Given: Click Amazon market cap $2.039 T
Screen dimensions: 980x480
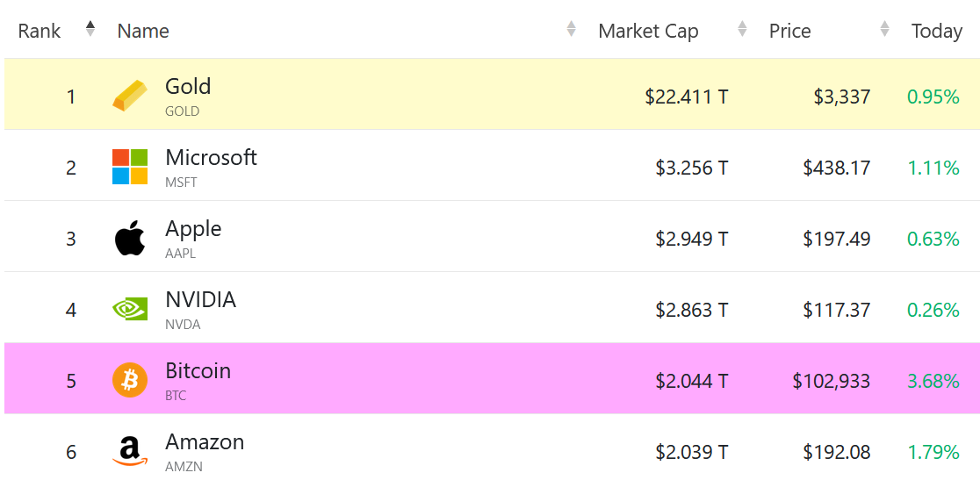Looking at the screenshot, I should click(692, 453).
